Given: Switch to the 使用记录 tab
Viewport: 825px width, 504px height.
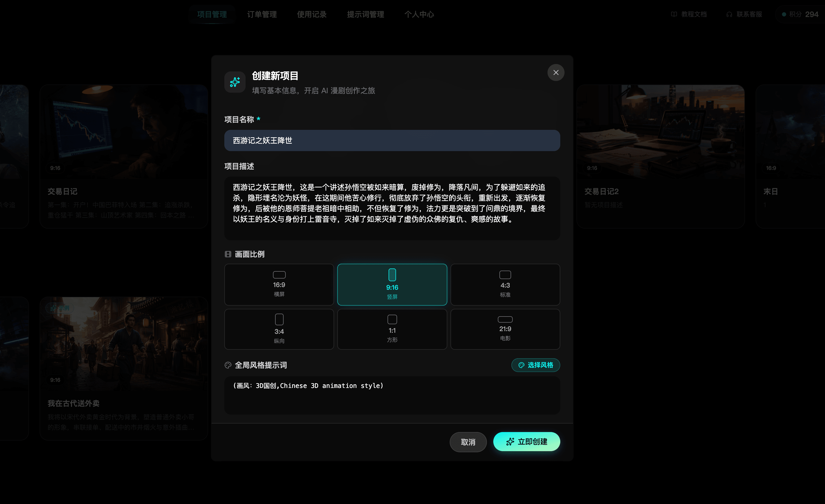Looking at the screenshot, I should pos(312,14).
